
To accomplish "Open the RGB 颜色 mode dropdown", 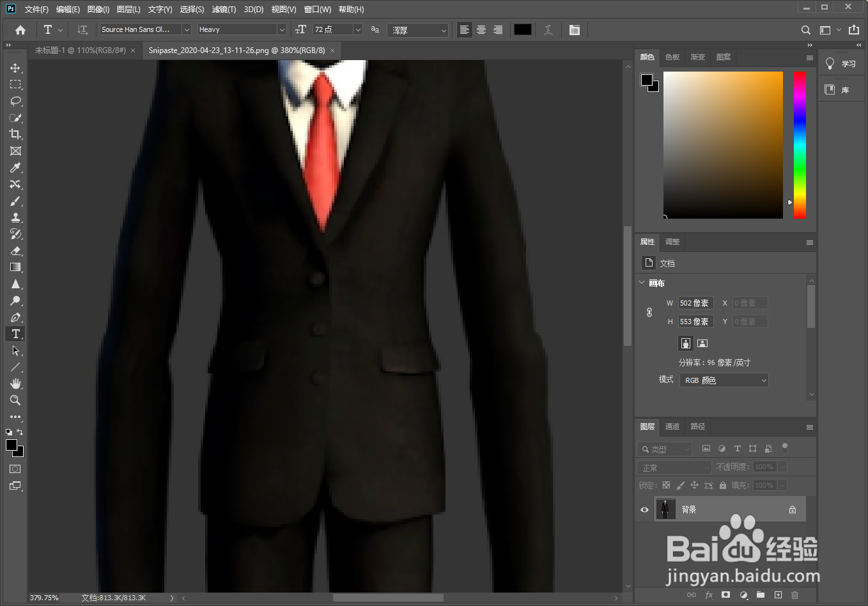I will click(724, 380).
